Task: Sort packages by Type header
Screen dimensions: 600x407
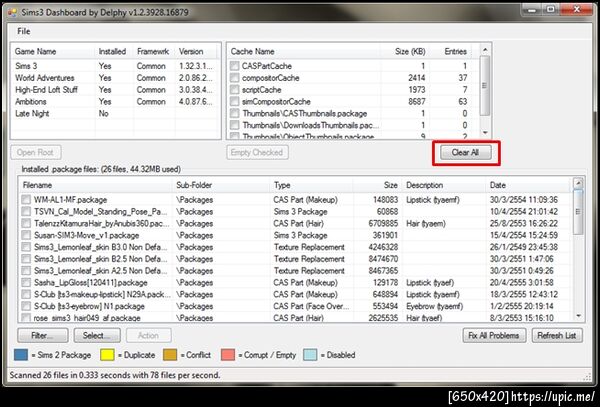Action: pos(311,185)
